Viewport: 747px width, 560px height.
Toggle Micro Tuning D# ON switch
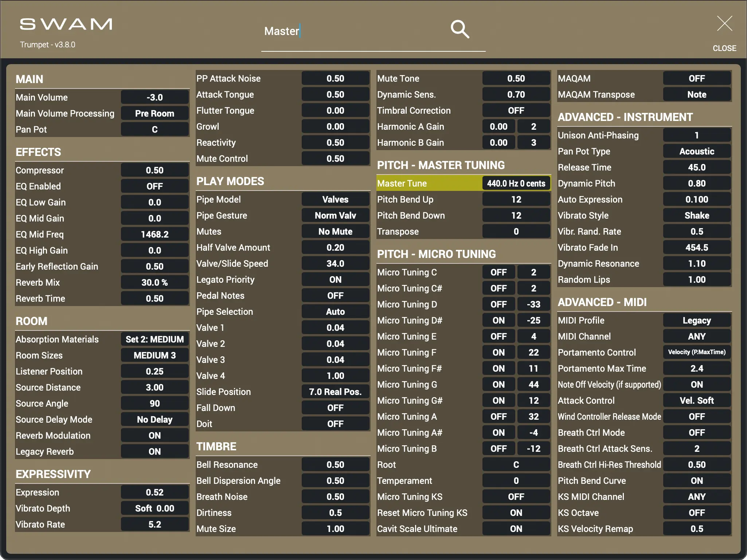click(498, 321)
